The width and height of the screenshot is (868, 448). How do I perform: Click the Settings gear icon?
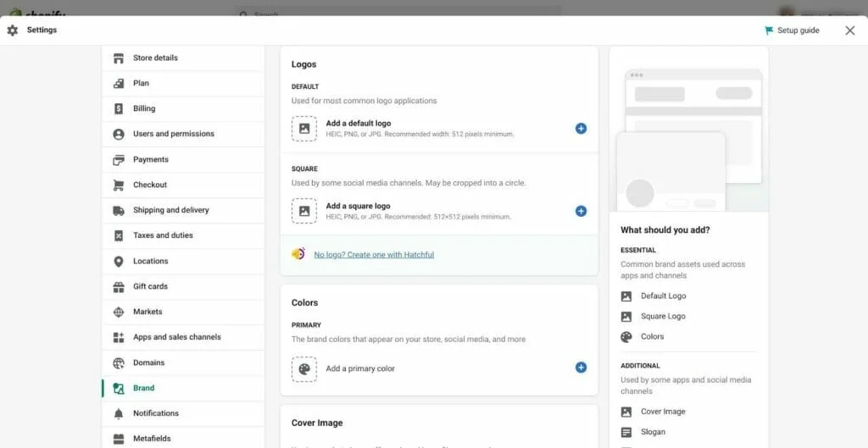tap(12, 30)
